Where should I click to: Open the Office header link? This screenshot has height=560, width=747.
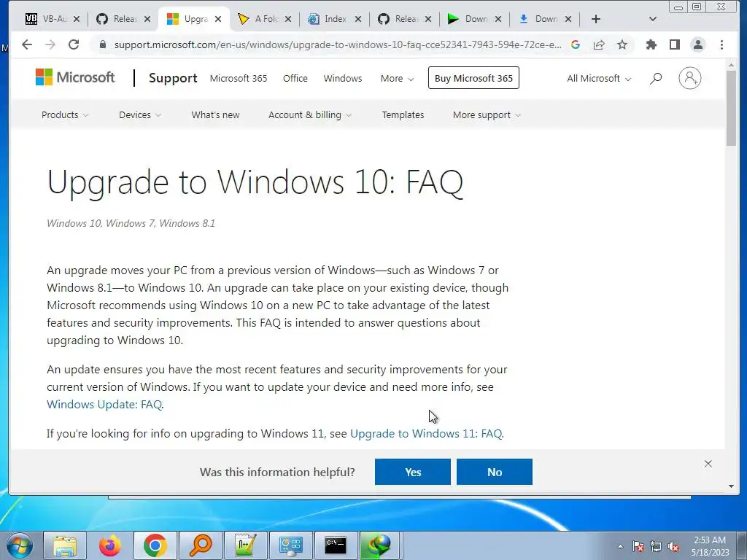(x=295, y=79)
